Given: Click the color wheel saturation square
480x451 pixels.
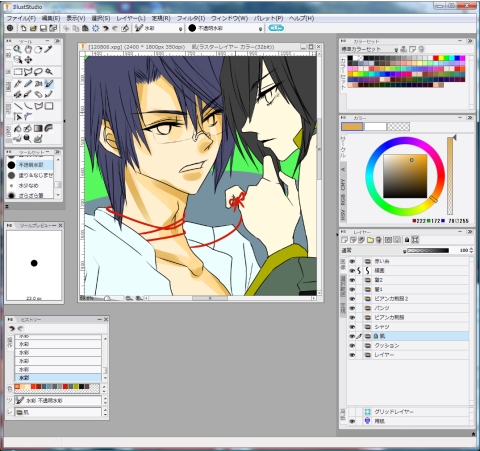Looking at the screenshot, I should click(405, 176).
